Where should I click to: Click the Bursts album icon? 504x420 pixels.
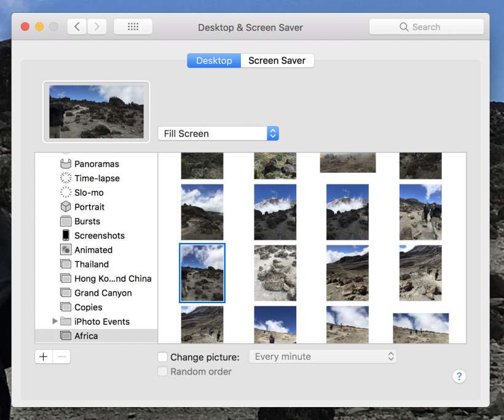point(66,221)
